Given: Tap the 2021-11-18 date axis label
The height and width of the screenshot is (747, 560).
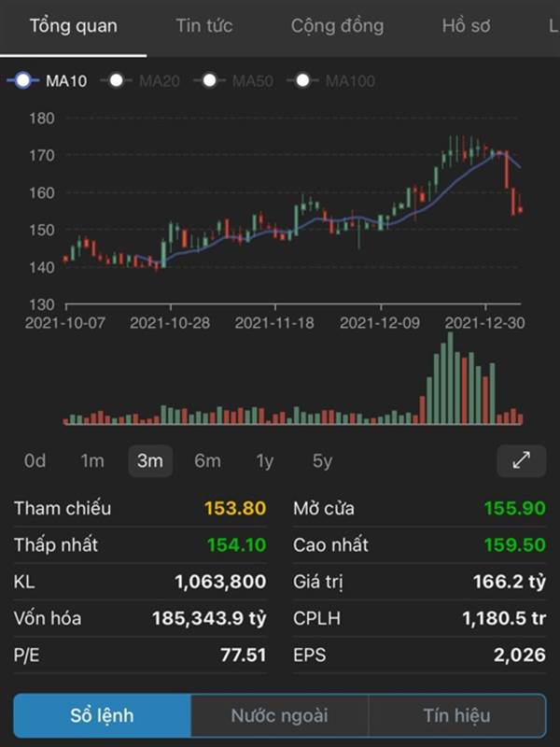Looking at the screenshot, I should [274, 323].
